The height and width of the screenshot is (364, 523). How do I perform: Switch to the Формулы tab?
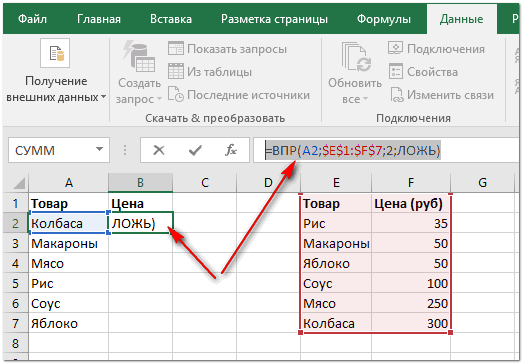point(384,19)
